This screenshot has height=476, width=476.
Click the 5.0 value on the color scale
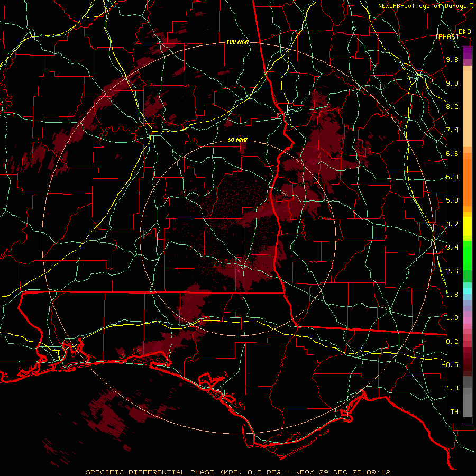click(452, 200)
